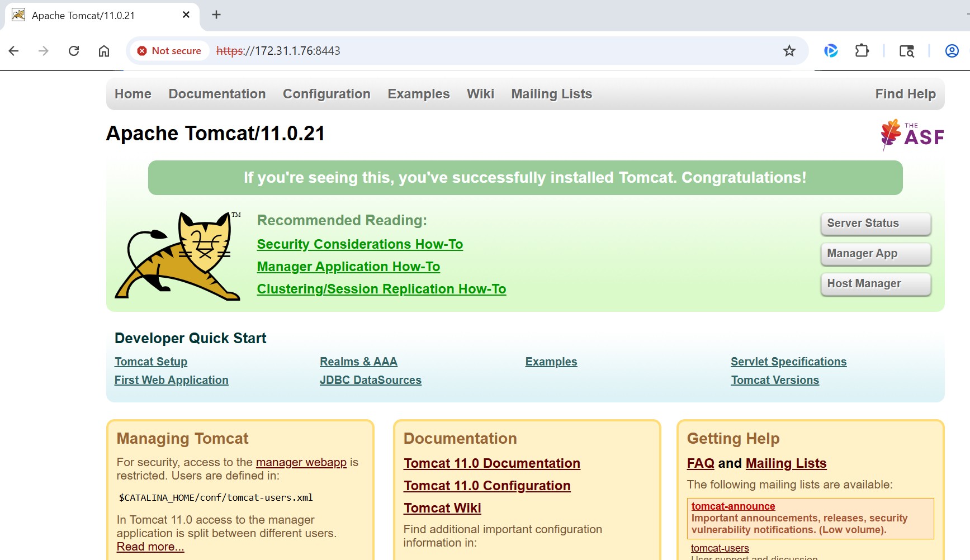The height and width of the screenshot is (560, 970).
Task: Open the browser home page icon
Action: pyautogui.click(x=104, y=51)
